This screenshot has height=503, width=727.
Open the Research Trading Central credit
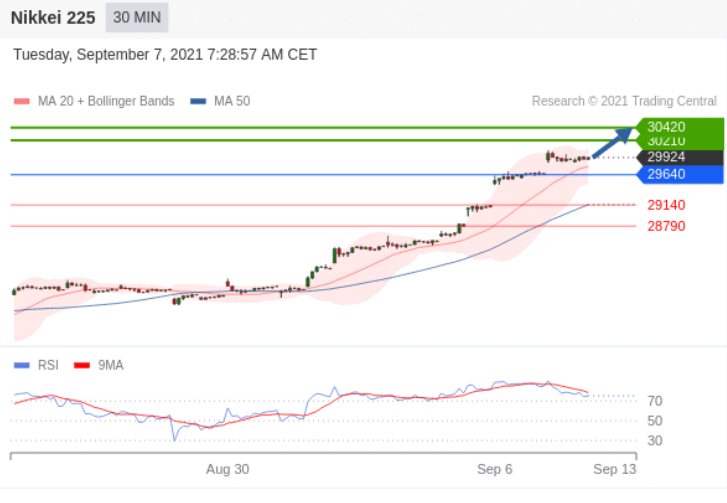[623, 101]
